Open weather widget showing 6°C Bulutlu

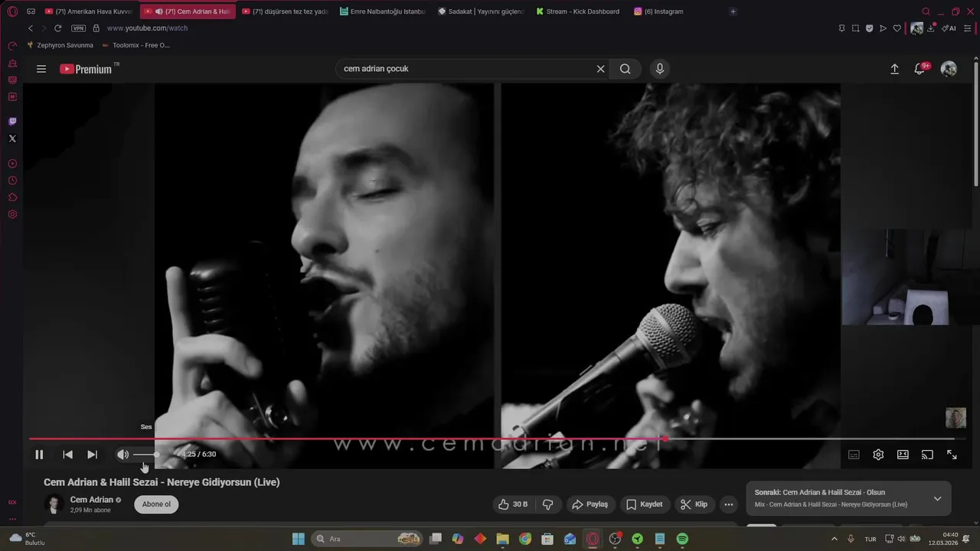pyautogui.click(x=27, y=539)
